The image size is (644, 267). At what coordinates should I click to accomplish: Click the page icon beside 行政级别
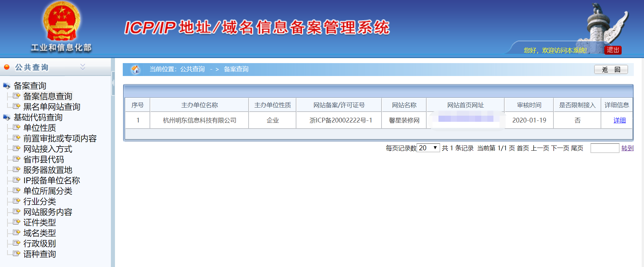click(17, 243)
